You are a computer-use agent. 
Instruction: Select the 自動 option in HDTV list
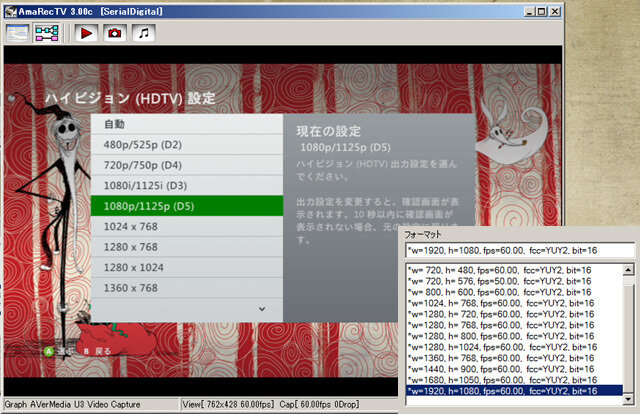(187, 124)
